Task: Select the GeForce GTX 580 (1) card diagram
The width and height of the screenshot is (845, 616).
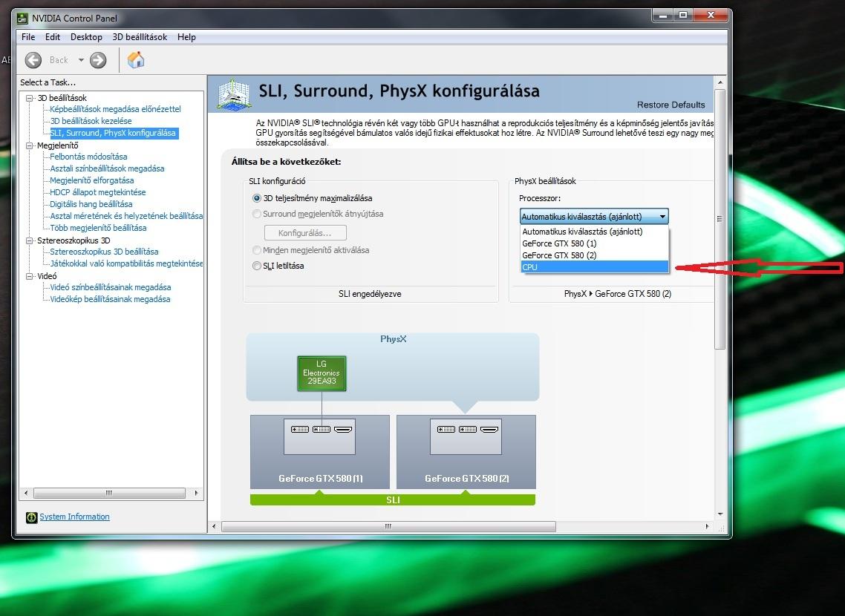Action: 320,452
